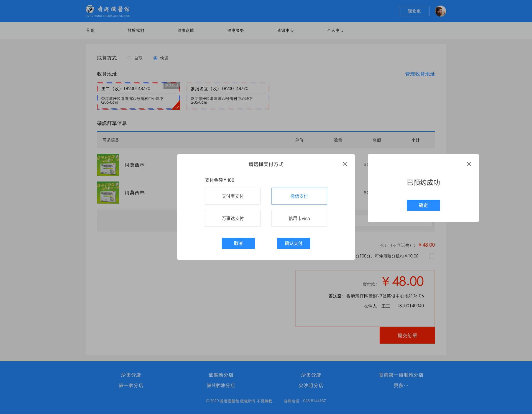Click the red checkmark on selected address card
The width and height of the screenshot is (532, 414).
click(177, 106)
